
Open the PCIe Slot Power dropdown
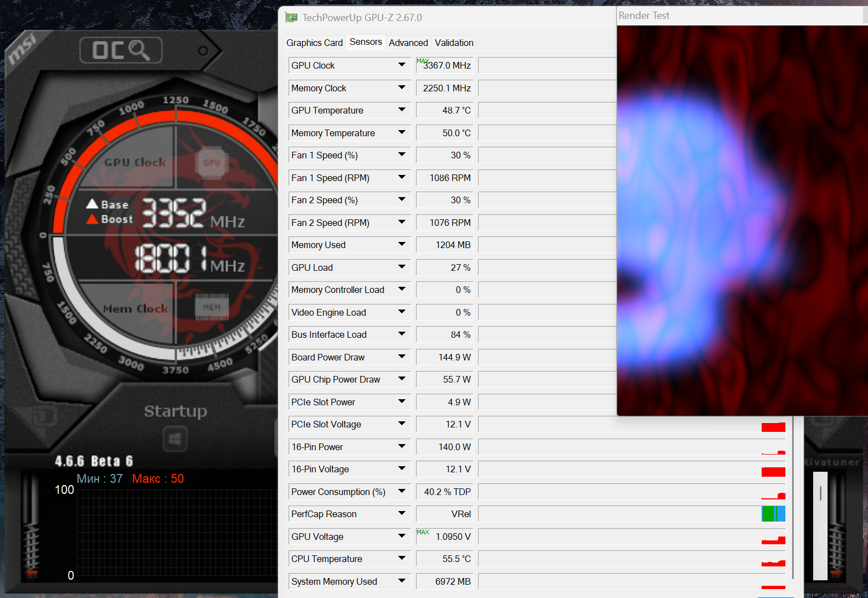[402, 402]
